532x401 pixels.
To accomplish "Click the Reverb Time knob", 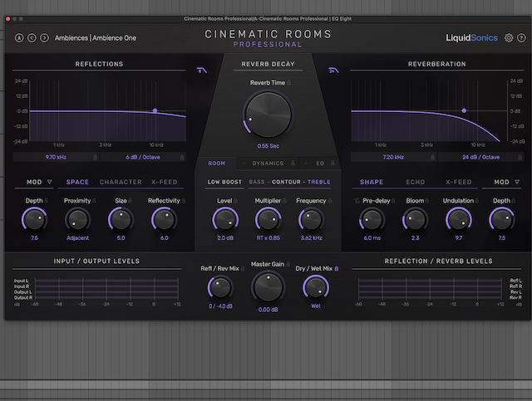I will tap(268, 115).
